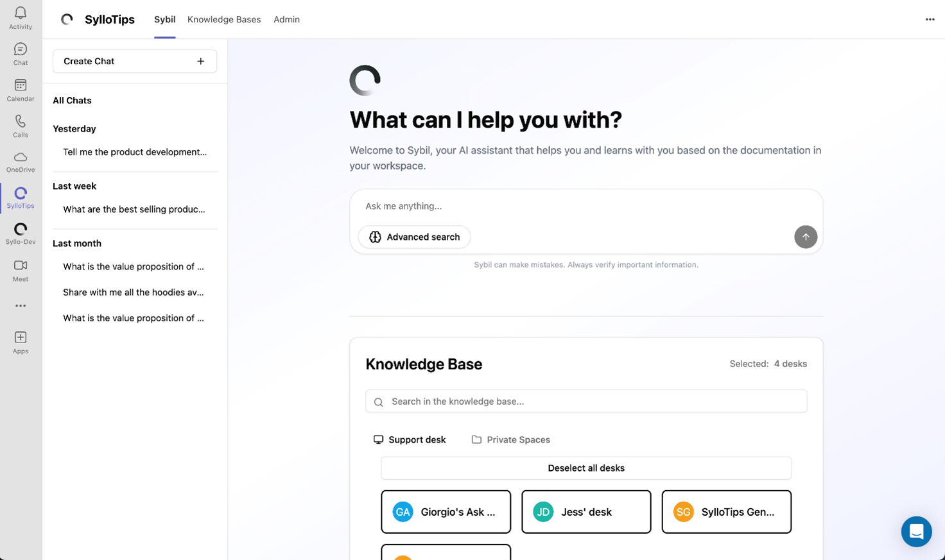Open the floating chat support bubble
The width and height of the screenshot is (945, 560).
[x=916, y=532]
